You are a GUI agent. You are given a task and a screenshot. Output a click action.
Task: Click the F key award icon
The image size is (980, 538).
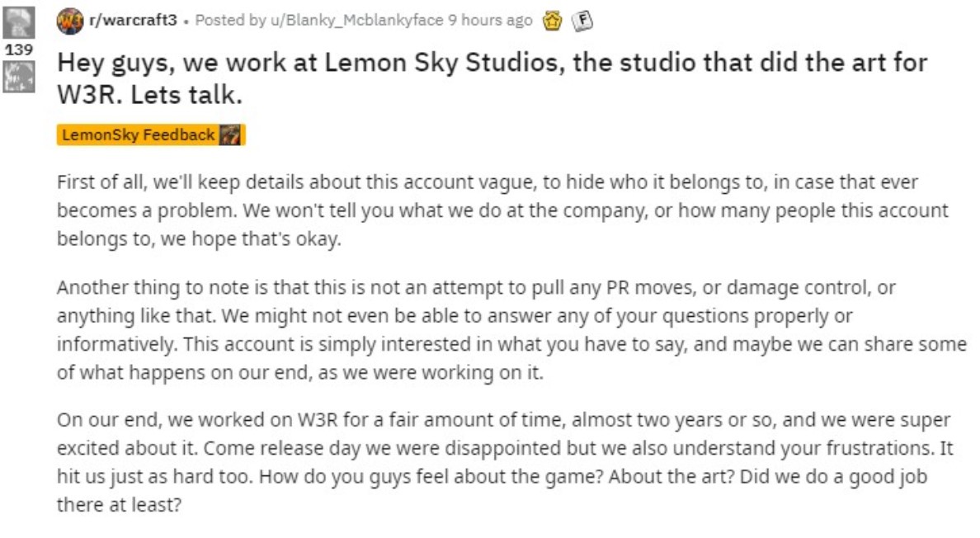click(x=581, y=21)
